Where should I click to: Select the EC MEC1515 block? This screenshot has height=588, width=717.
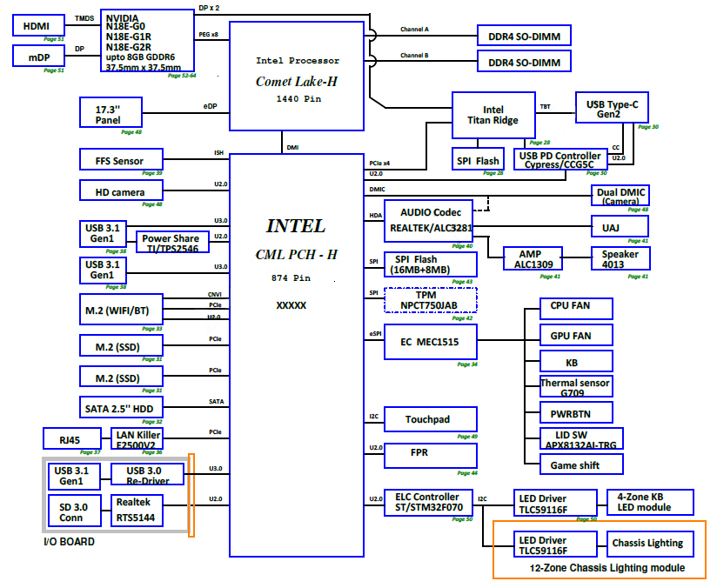(430, 343)
